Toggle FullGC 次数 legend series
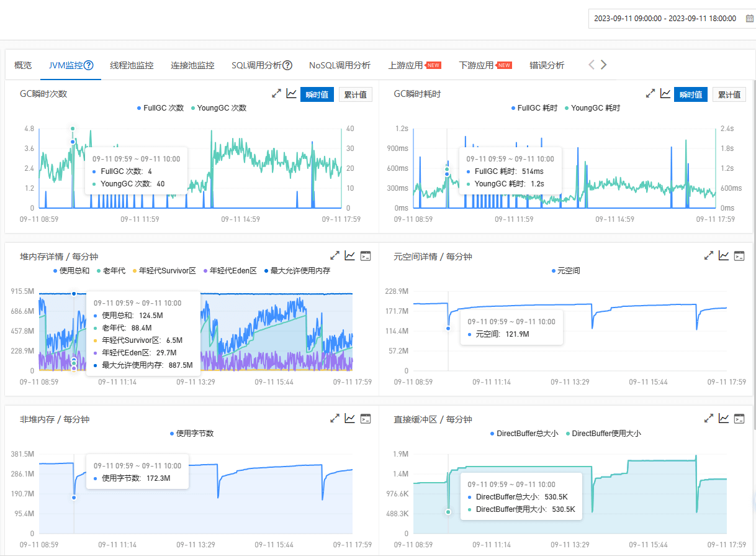 (160, 108)
